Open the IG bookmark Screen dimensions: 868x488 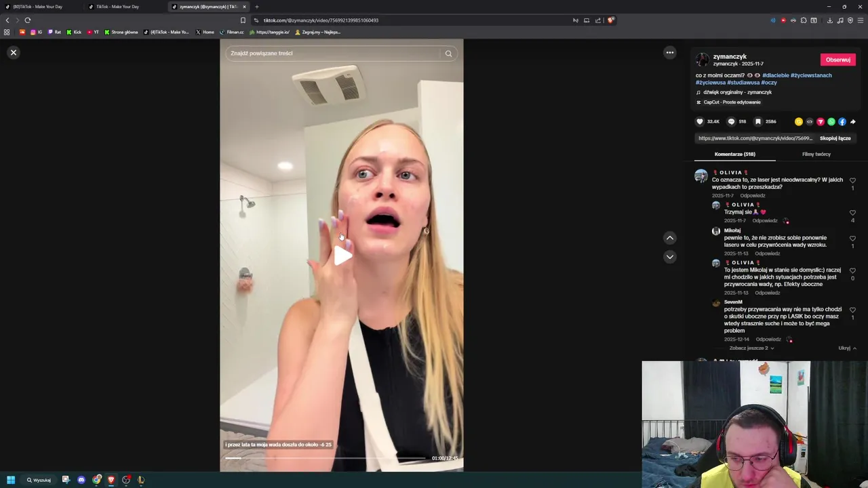pyautogui.click(x=36, y=32)
